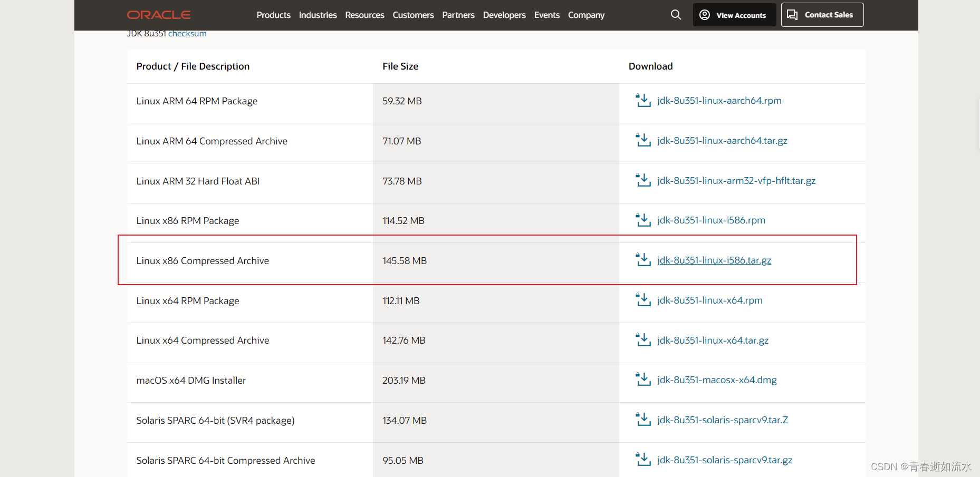Open the JDK 8u351 checksum link
Image resolution: width=980 pixels, height=477 pixels.
coord(187,33)
